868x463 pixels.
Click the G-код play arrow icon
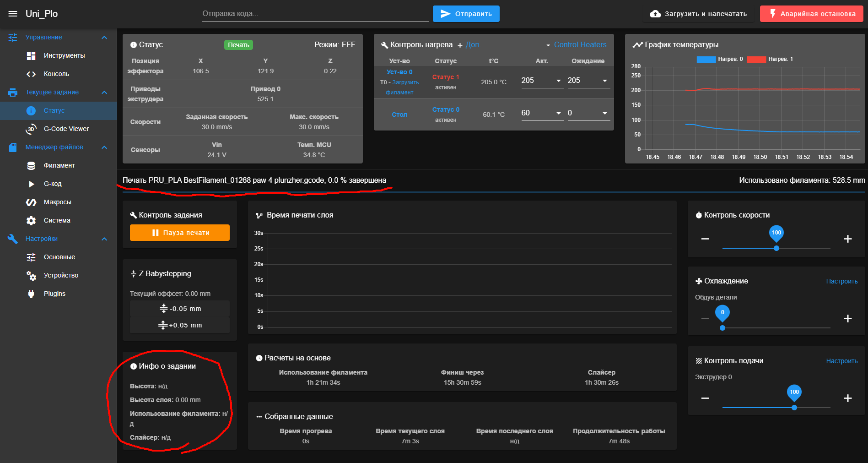pyautogui.click(x=31, y=184)
